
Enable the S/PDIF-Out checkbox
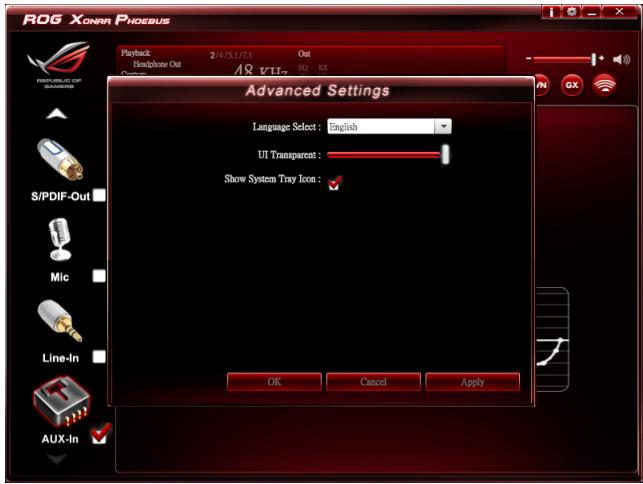tap(99, 195)
